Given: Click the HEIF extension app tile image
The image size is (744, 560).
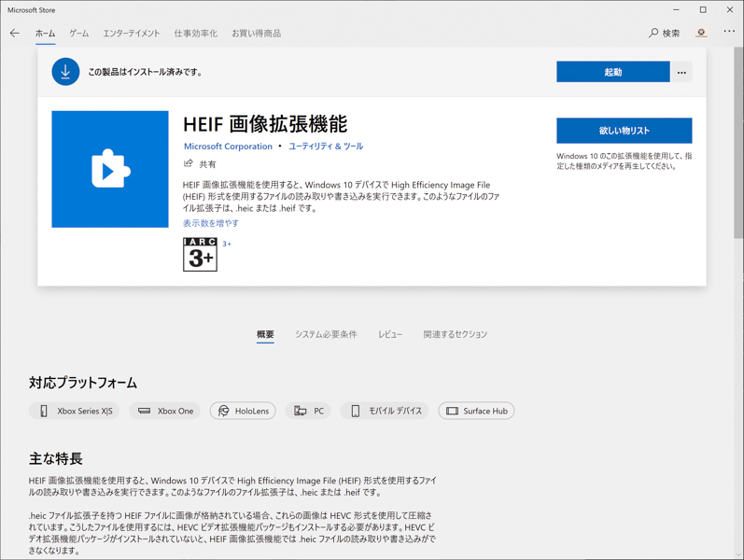Looking at the screenshot, I should [x=110, y=170].
